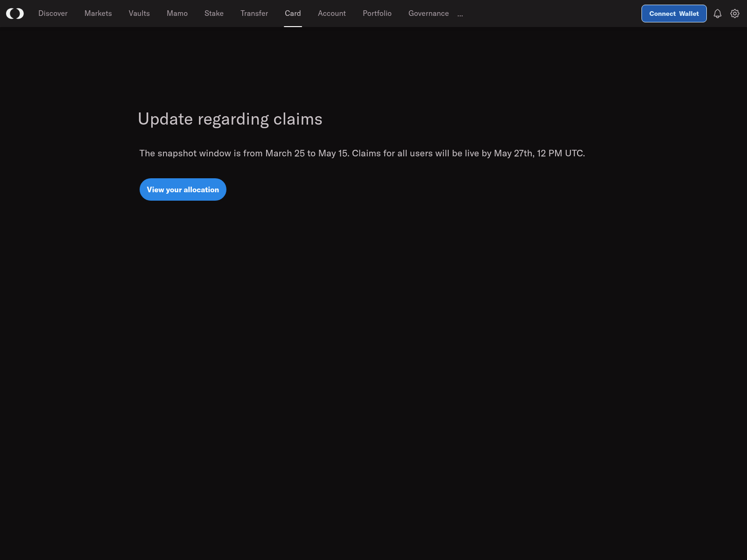Click the underline indicator below Card
This screenshot has height=560, width=747.
(293, 27)
